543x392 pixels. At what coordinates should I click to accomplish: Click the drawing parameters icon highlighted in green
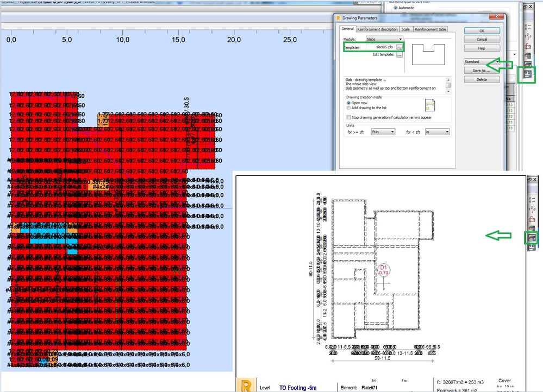click(x=527, y=74)
